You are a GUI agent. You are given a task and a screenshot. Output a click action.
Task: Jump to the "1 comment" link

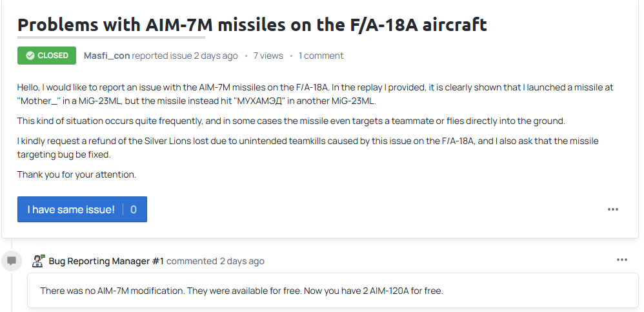pyautogui.click(x=321, y=56)
